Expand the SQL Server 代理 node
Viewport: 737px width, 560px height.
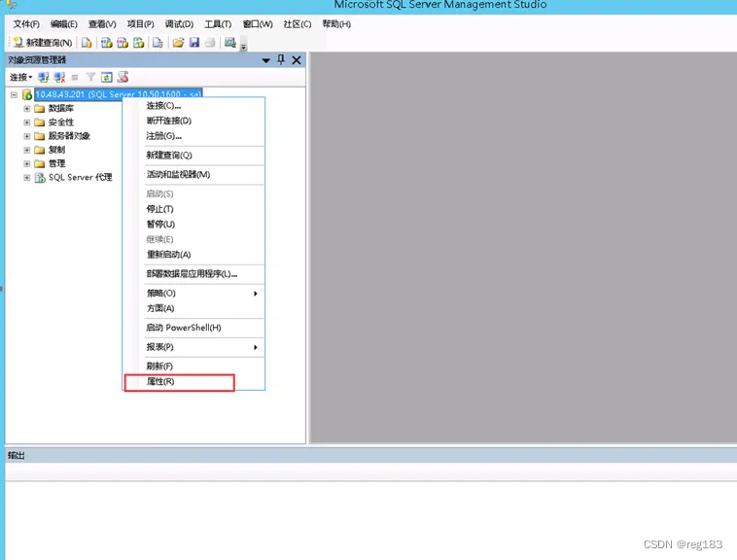[x=27, y=178]
